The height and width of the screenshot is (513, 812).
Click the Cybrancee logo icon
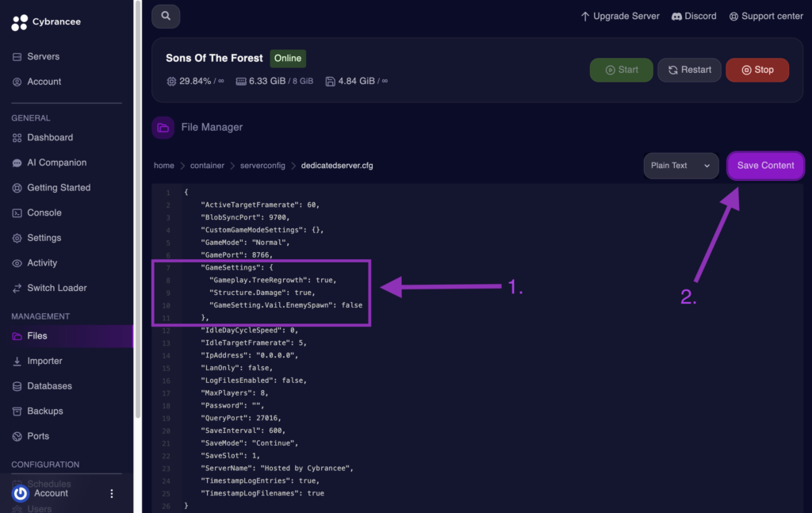pos(19,22)
